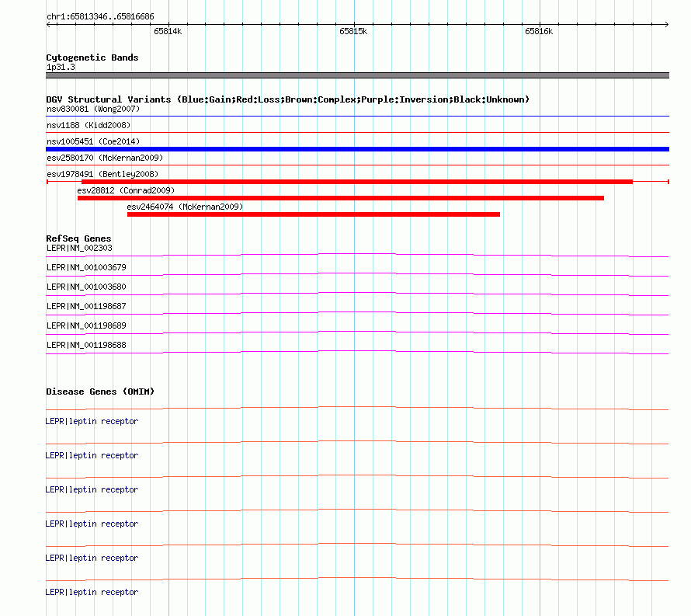Select the thick blue nsv1005451 gain bar
691x616 pixels.
pyautogui.click(x=357, y=149)
